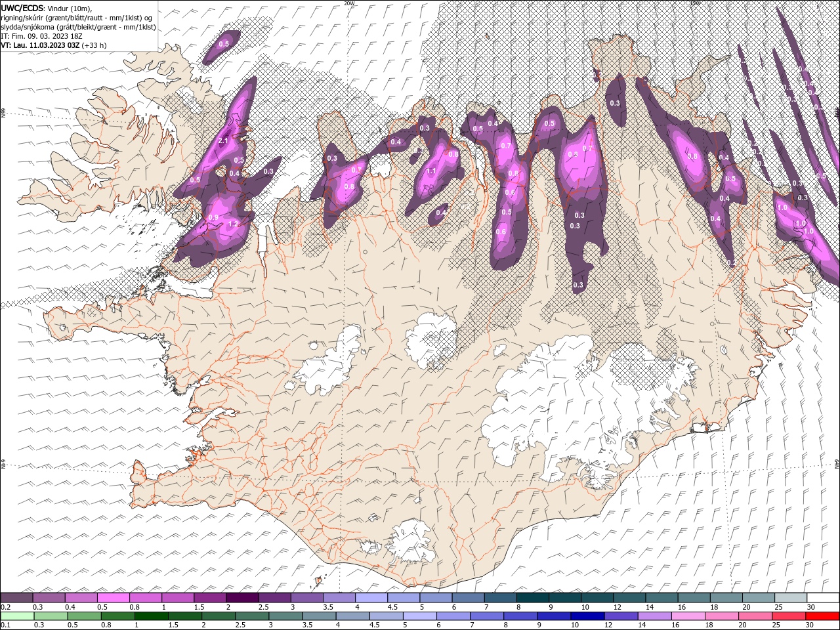This screenshot has width=840, height=630.
Task: Pick the 4 swatch in the bottom rain legend row
Action: [x=352, y=616]
